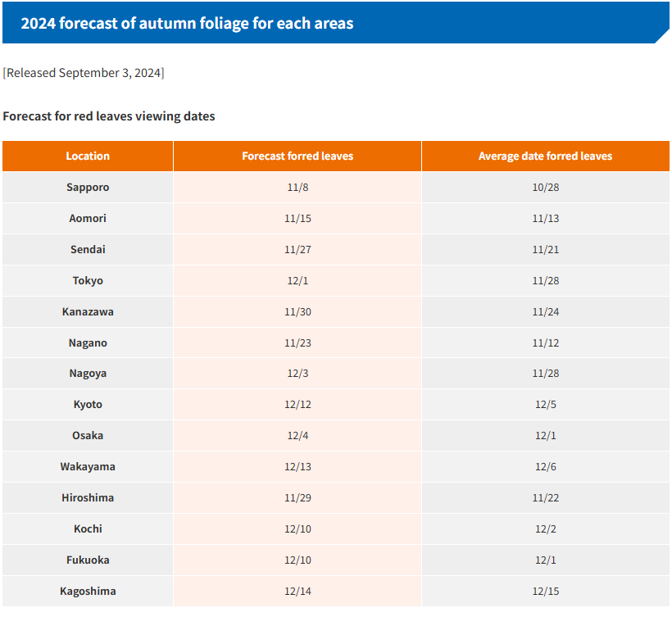Select Sendai's forecast date 11/27

click(297, 249)
